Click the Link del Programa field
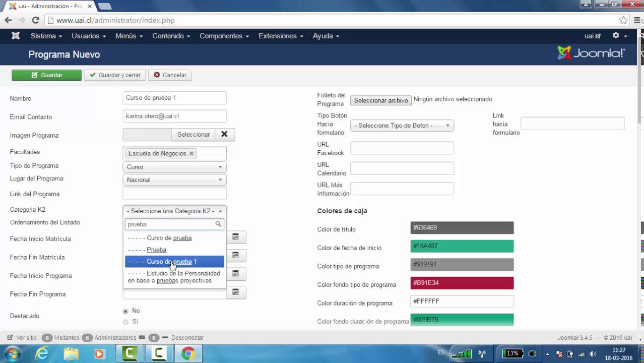Viewport: 644px width, 363px height. [174, 194]
